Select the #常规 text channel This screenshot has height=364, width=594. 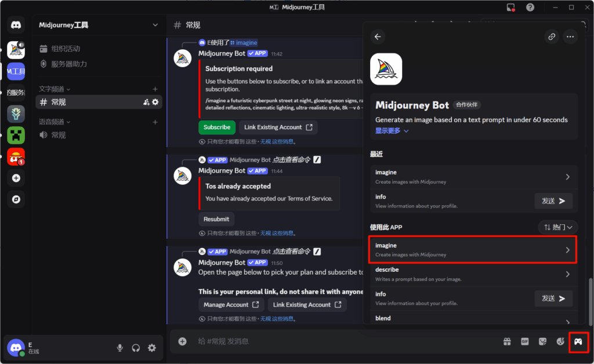[99, 102]
